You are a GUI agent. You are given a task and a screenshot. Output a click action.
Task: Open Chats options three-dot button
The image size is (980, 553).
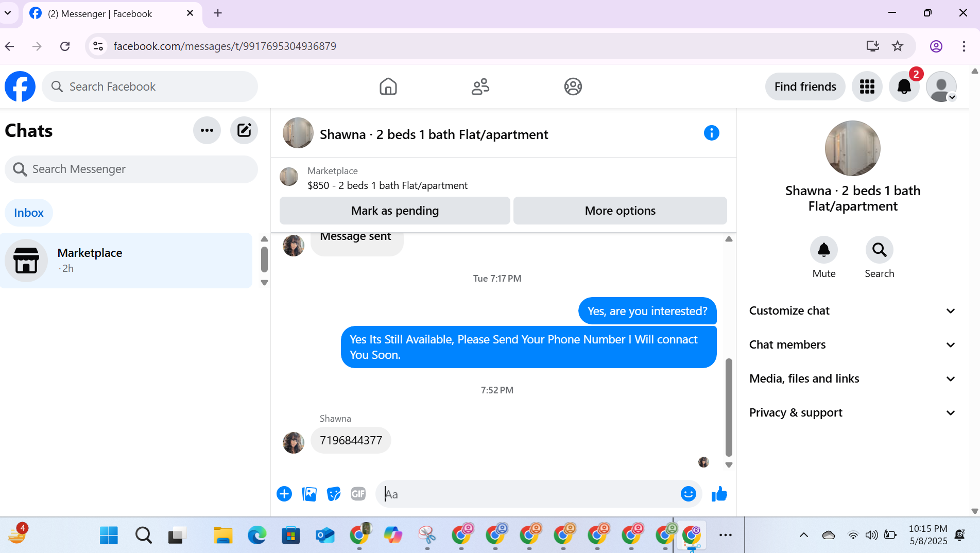tap(207, 130)
